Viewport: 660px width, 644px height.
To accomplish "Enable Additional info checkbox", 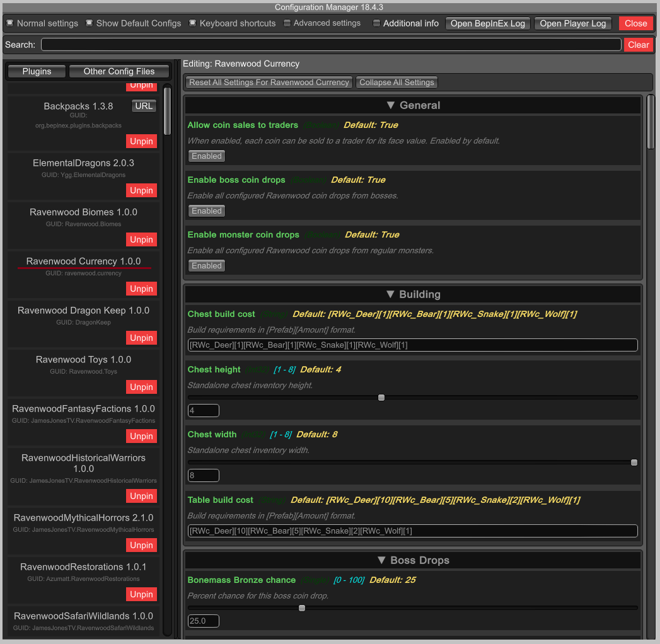I will [x=377, y=23].
